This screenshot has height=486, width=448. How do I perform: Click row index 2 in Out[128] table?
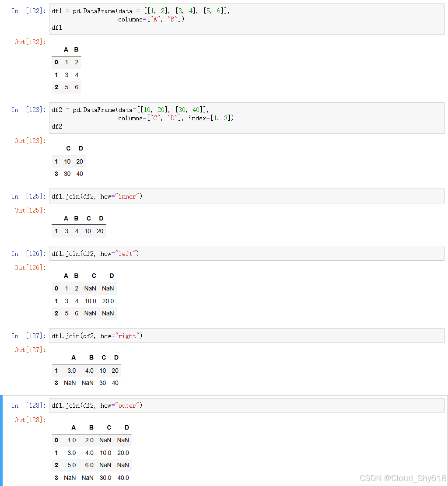56,465
